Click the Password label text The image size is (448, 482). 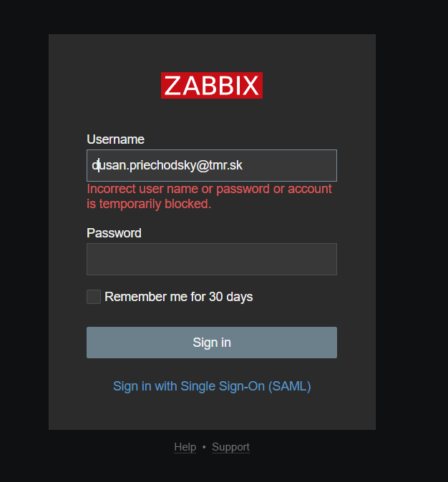coord(114,233)
